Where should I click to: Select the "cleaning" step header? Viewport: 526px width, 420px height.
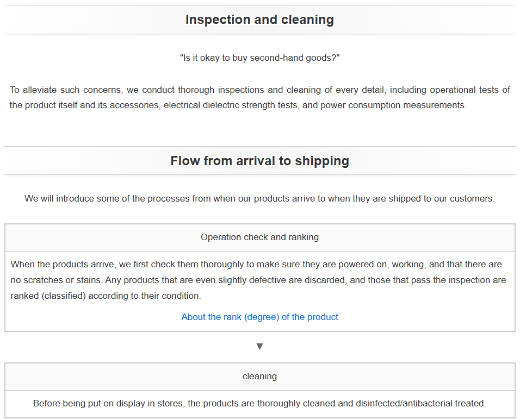[x=259, y=377]
